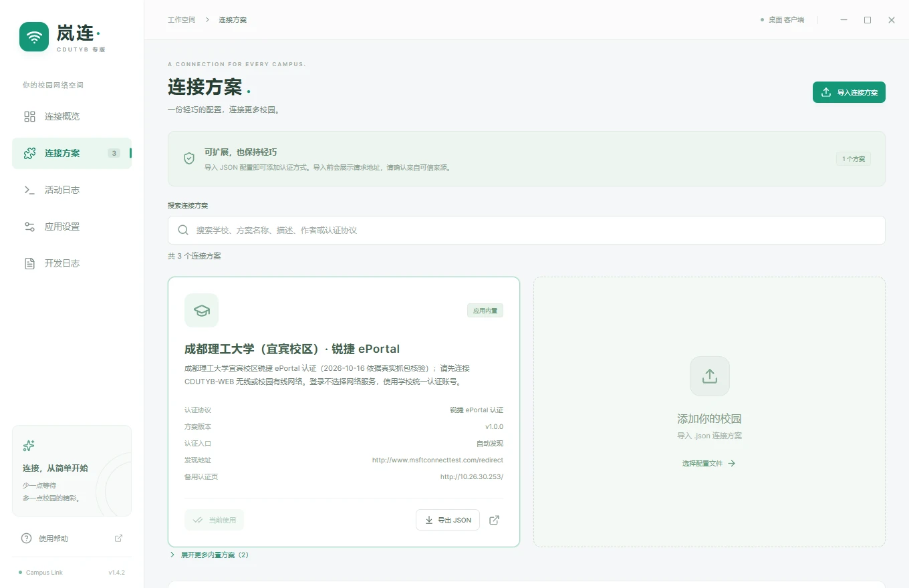Click the 连接概览 grid icon
The width and height of the screenshot is (909, 588).
pos(29,116)
